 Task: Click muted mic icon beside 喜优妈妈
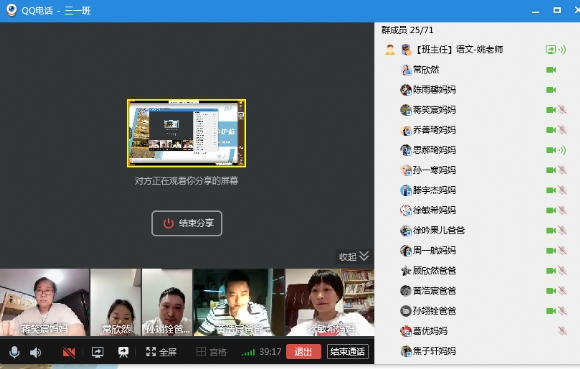[562, 331]
